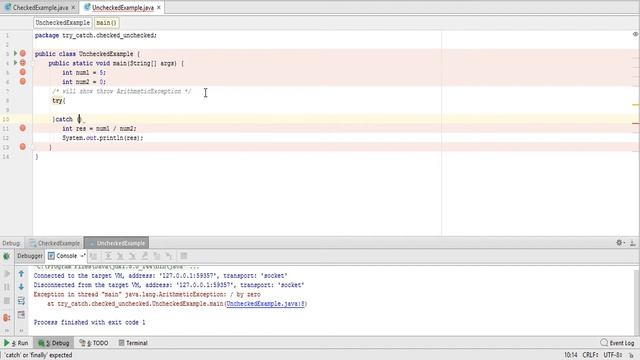Remove the breakpoint at int num1 line
640x360 pixels.
[x=23, y=72]
